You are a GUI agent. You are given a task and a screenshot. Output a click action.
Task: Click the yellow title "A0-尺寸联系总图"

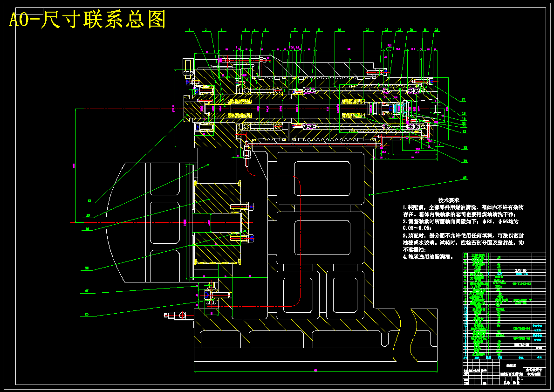[87, 20]
